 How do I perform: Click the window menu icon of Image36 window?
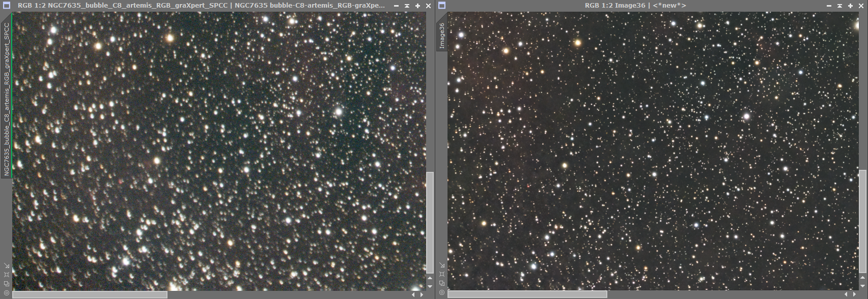442,6
